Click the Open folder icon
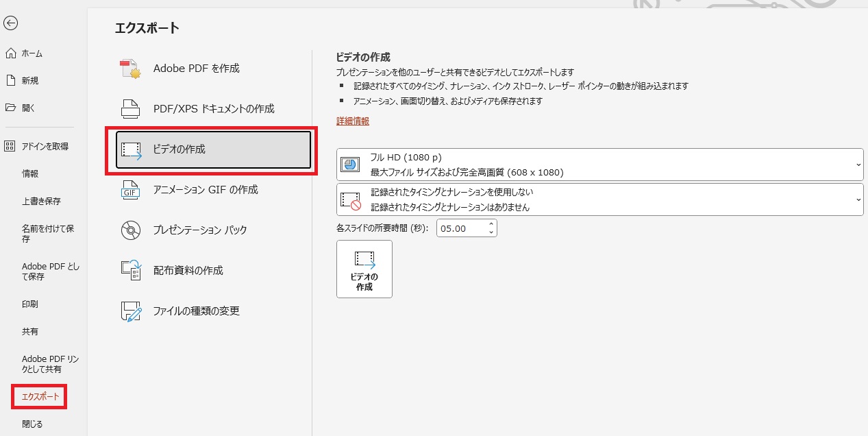Viewport: 868px width, 436px height. (10, 108)
